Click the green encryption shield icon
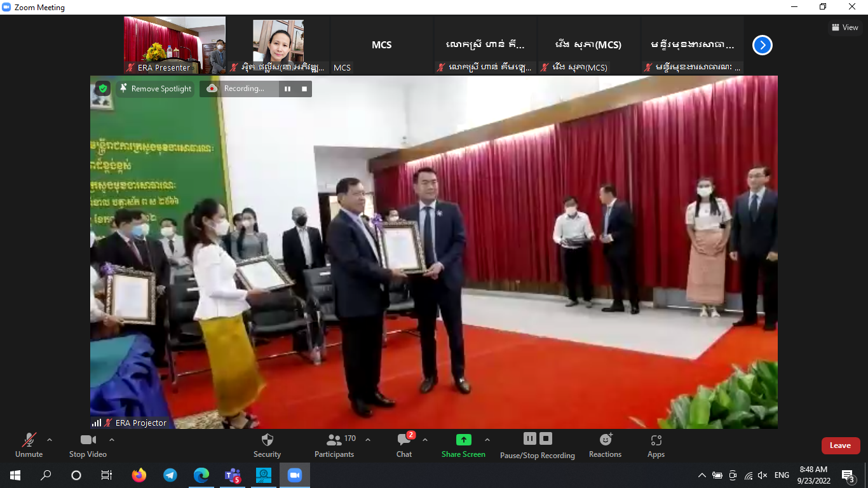Image resolution: width=868 pixels, height=488 pixels. click(103, 88)
